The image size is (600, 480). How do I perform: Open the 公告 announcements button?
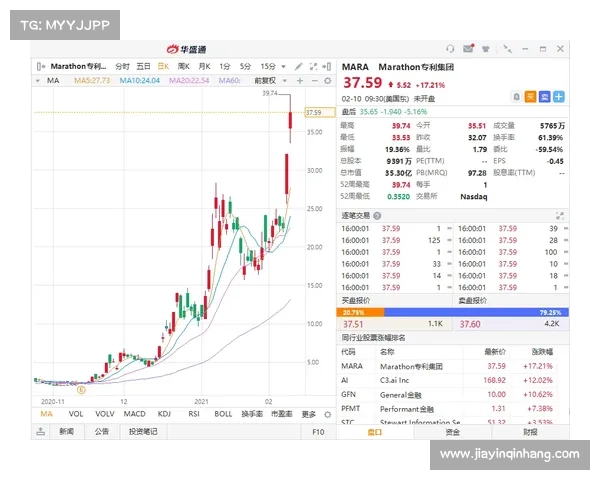click(102, 432)
